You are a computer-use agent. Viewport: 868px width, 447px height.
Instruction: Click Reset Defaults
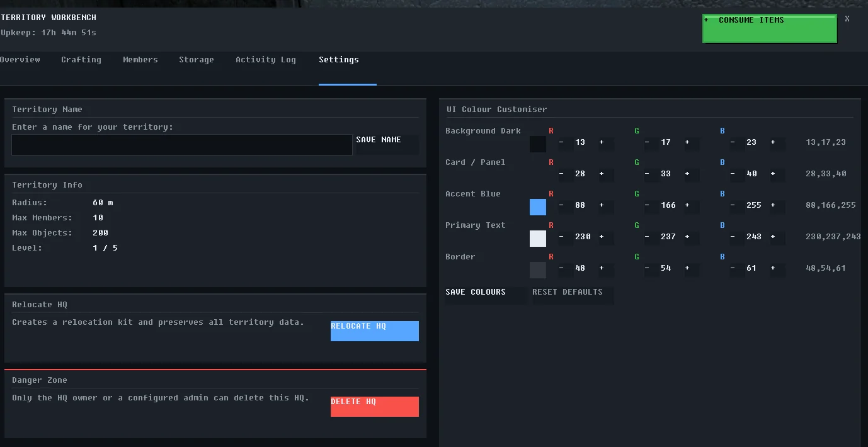(573, 295)
